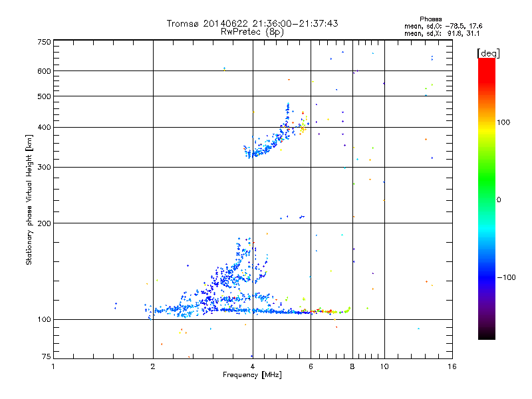Select the RwPretec (8p) subtitle text
This screenshot has width=532, height=399.
click(252, 32)
